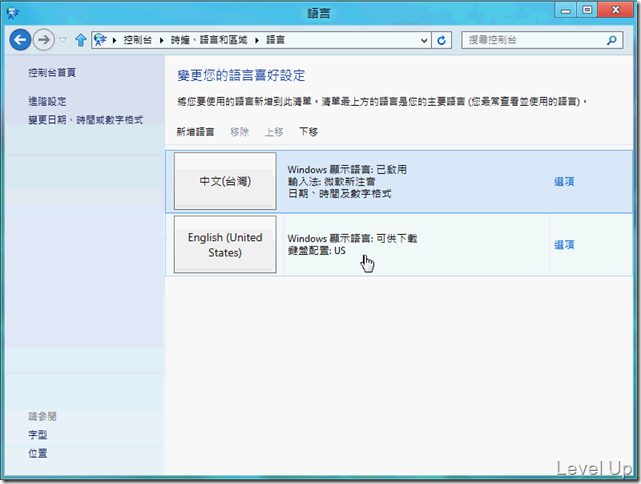Image resolution: width=641 pixels, height=484 pixels.
Task: Click the 'Windows 顯示語言: 已啟用' text
Action: coord(347,169)
